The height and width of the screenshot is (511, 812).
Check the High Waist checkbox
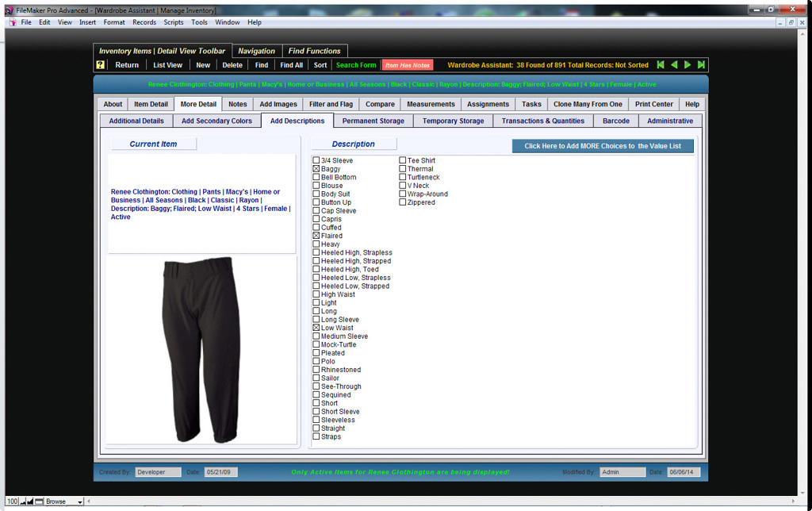point(316,294)
